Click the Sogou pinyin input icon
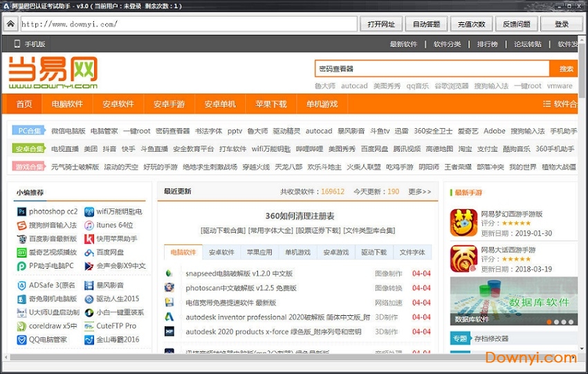This screenshot has height=374, width=588. [x=22, y=225]
